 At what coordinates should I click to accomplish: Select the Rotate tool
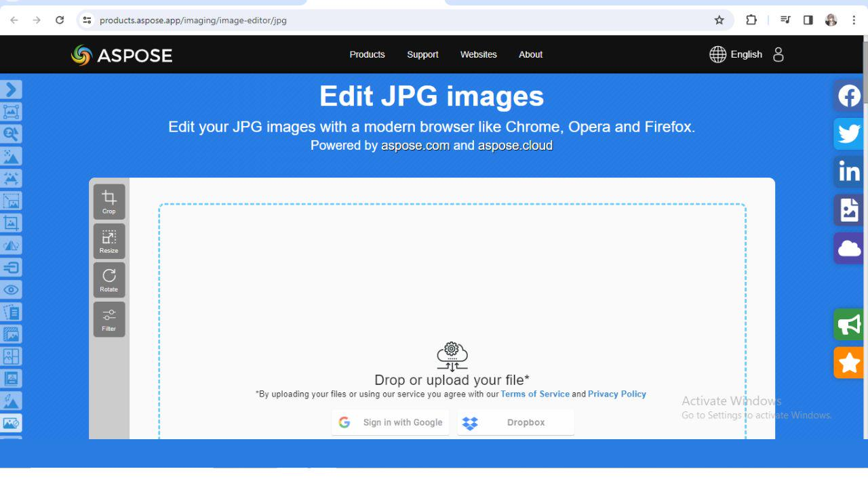coord(109,280)
